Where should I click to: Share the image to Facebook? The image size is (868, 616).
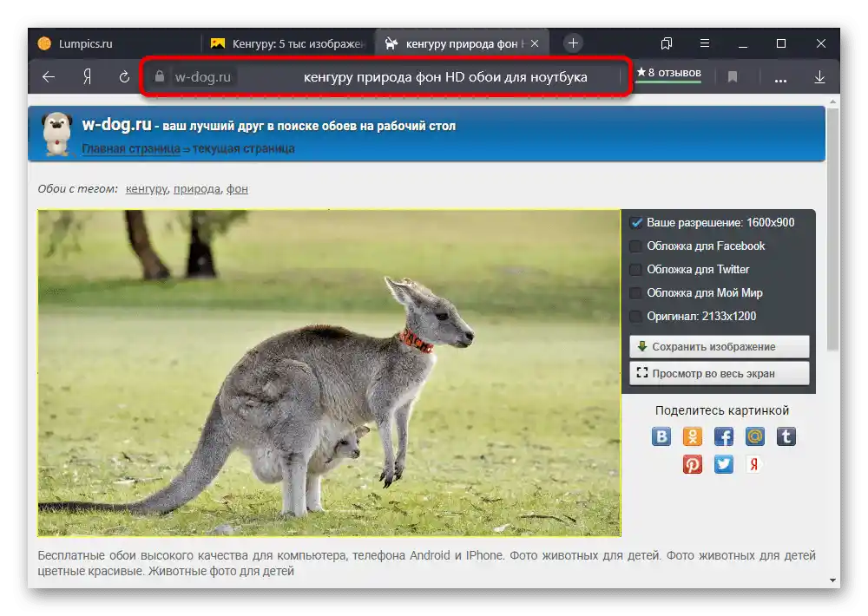(723, 436)
